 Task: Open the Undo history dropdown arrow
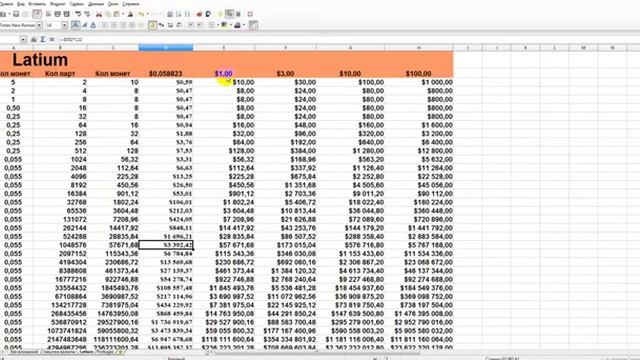(x=147, y=14)
